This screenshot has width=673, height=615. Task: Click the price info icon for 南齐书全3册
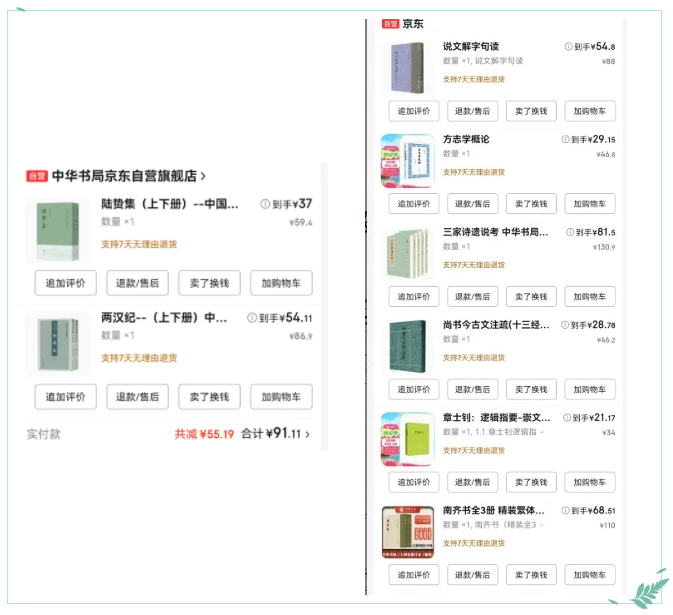(x=565, y=510)
